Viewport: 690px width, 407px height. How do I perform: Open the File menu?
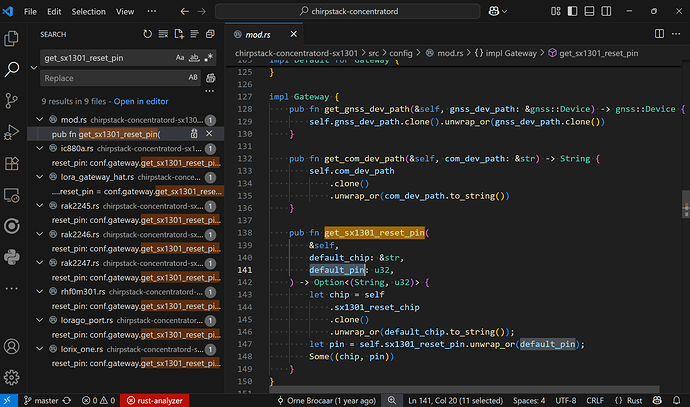(x=30, y=11)
